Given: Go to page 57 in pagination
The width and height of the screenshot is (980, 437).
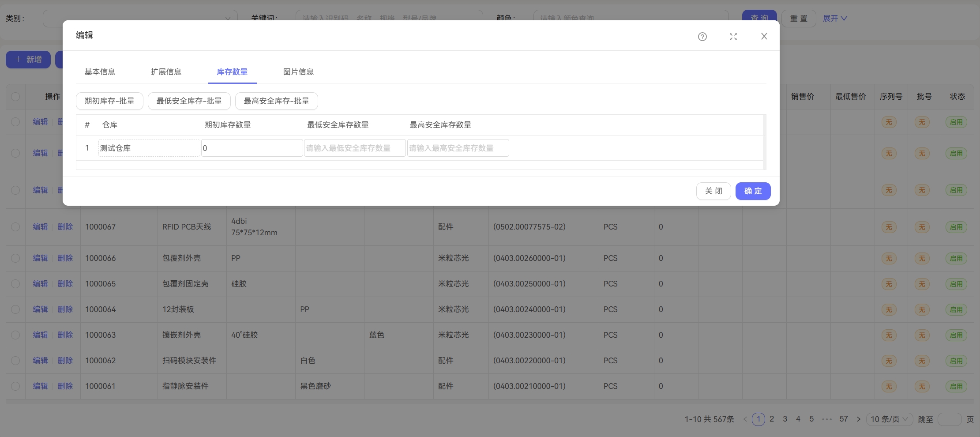Looking at the screenshot, I should 843,419.
